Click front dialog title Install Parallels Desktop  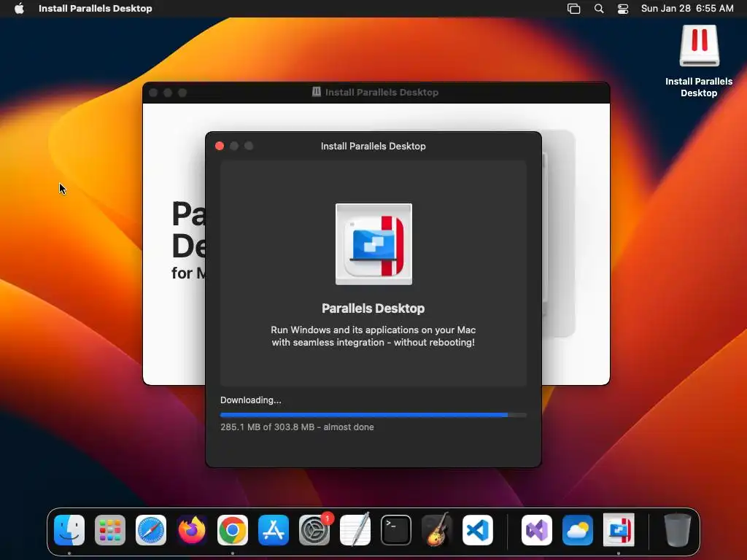[373, 146]
